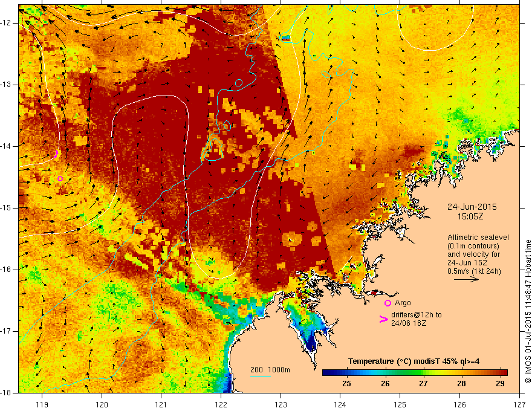Click the color bar label 28
The height and width of the screenshot is (411, 532).
coord(461,384)
